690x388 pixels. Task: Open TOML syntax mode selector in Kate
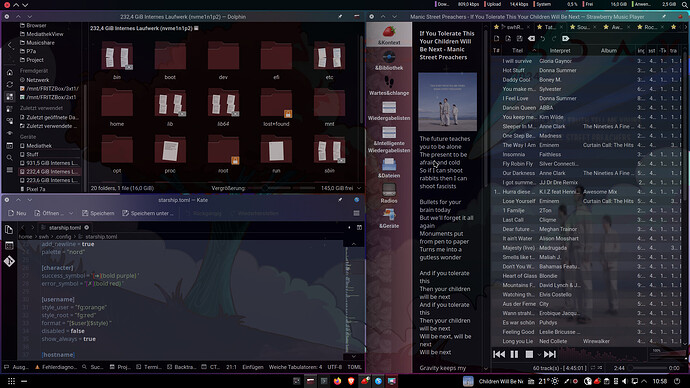pyautogui.click(x=354, y=367)
